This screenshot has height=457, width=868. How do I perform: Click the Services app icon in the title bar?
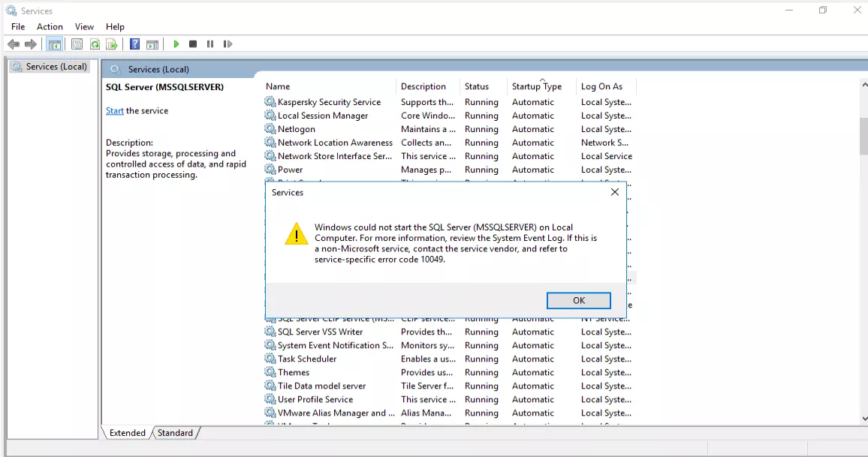click(11, 11)
